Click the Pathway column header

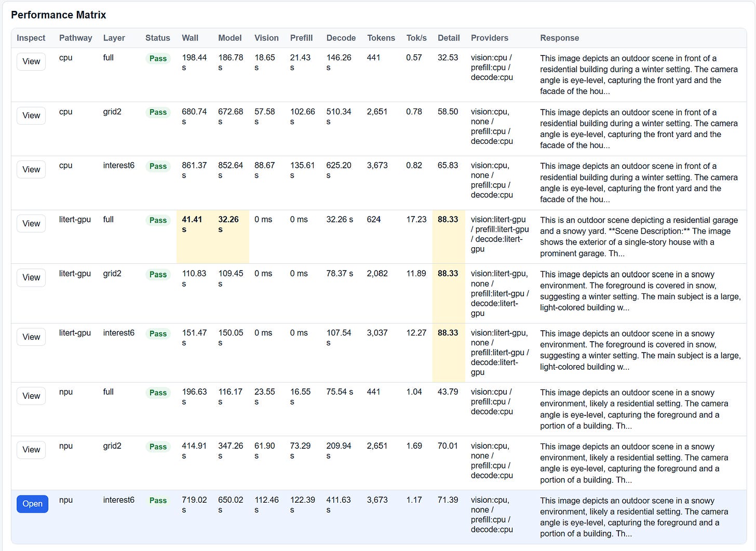[75, 38]
